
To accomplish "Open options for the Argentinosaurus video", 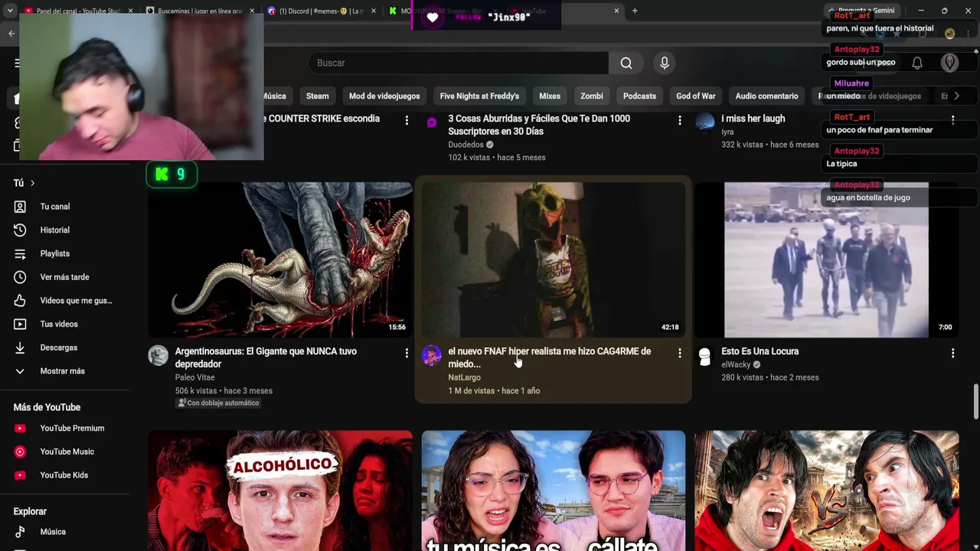I will point(407,353).
